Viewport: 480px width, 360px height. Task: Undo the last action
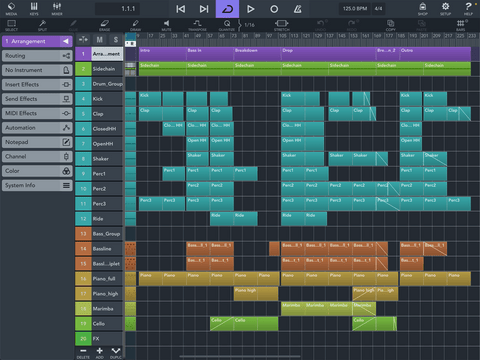click(x=321, y=25)
